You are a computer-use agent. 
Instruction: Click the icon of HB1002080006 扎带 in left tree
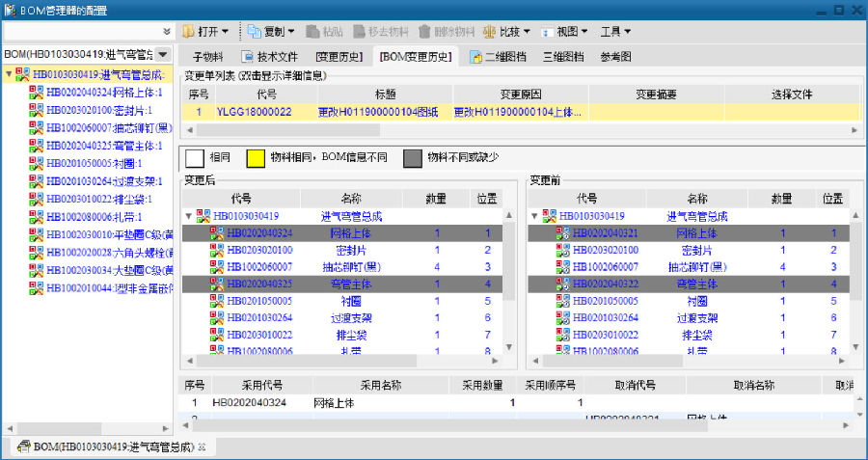coord(36,216)
